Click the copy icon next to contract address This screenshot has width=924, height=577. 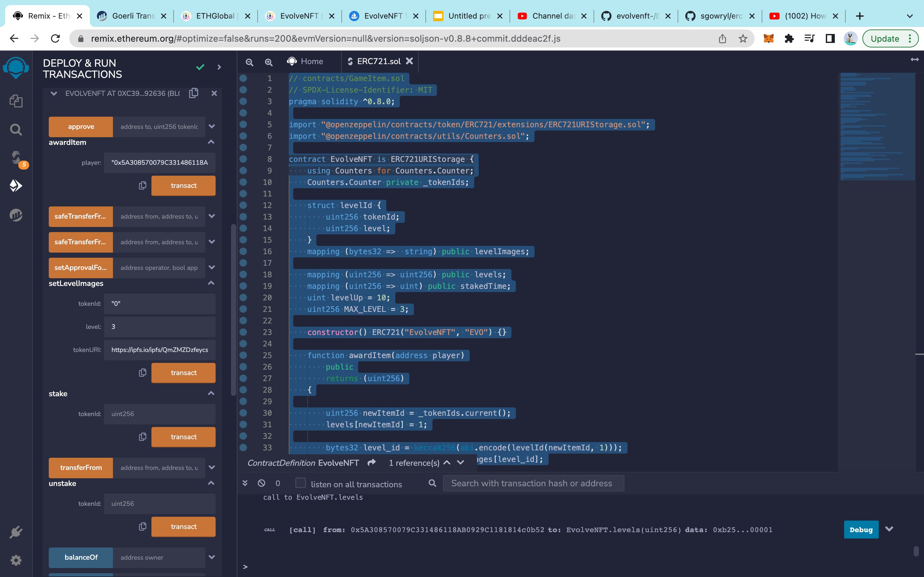coord(194,93)
